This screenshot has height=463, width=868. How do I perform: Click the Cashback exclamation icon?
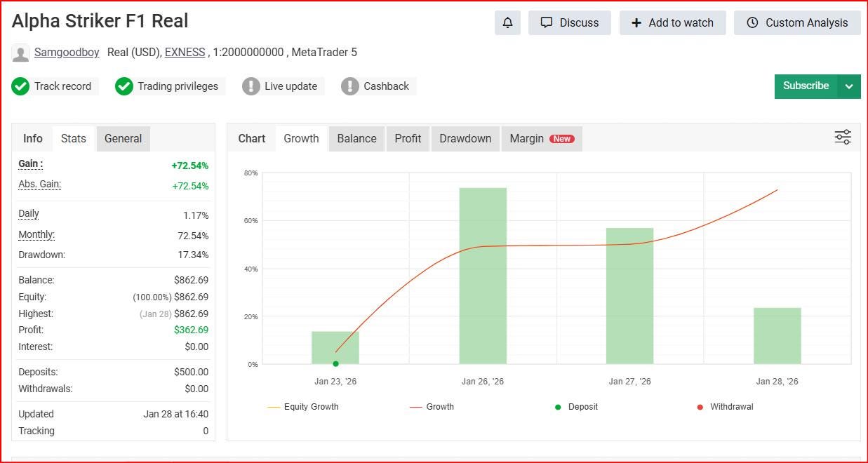point(350,86)
